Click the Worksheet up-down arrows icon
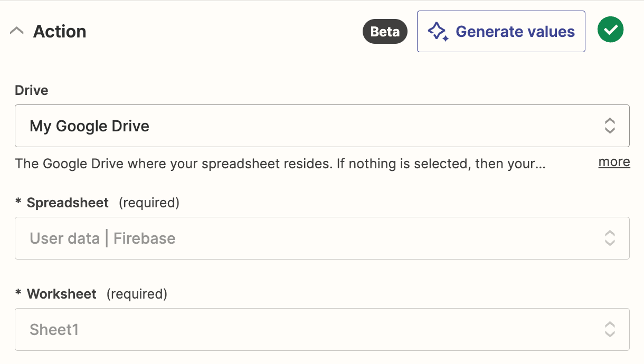644x364 pixels. 610,329
